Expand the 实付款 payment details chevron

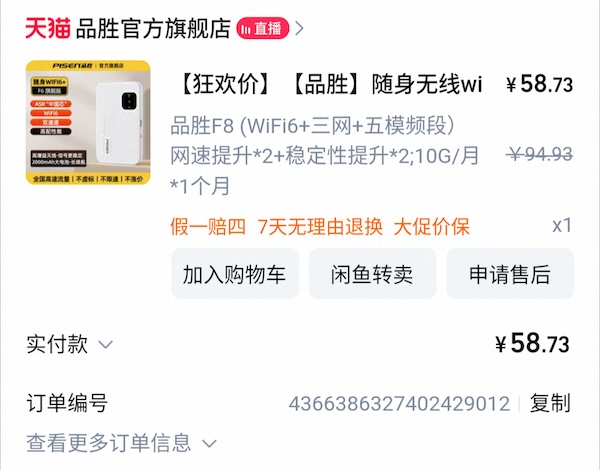[105, 344]
